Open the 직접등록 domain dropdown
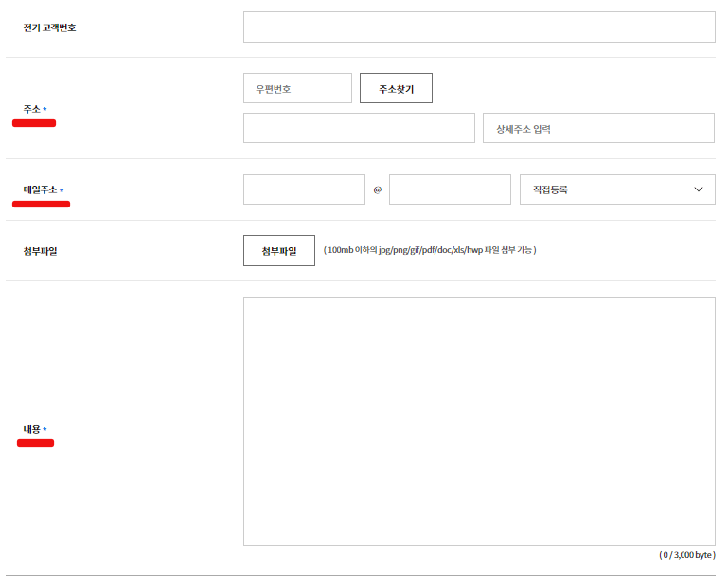Viewport: 728px width, 577px height. click(x=617, y=189)
